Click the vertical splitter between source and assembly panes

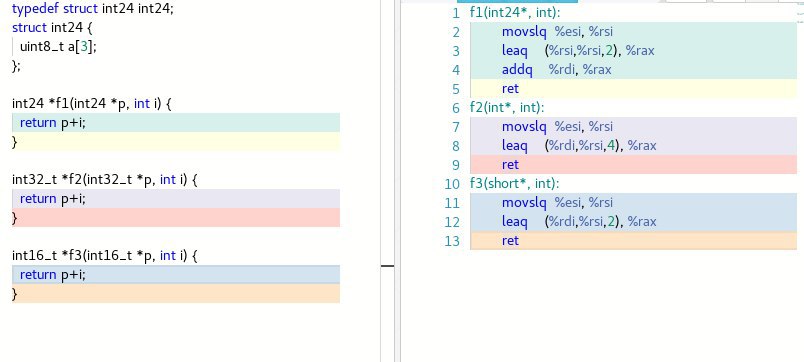388,181
